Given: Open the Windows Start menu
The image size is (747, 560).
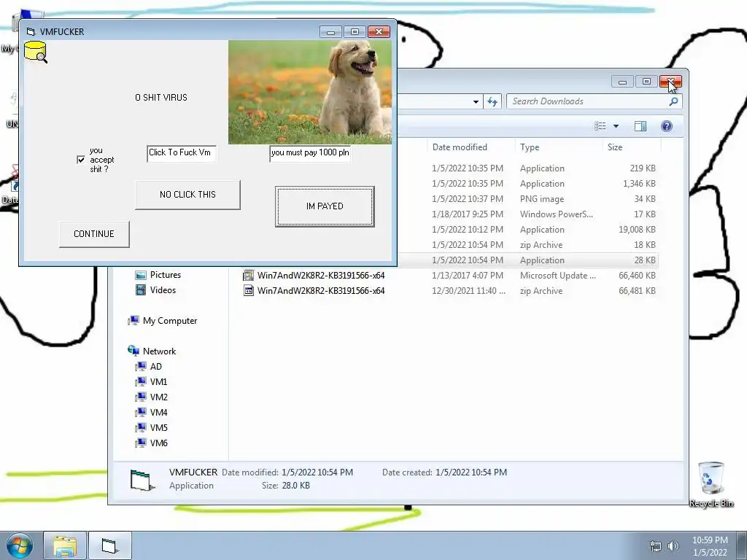Looking at the screenshot, I should pyautogui.click(x=20, y=545).
